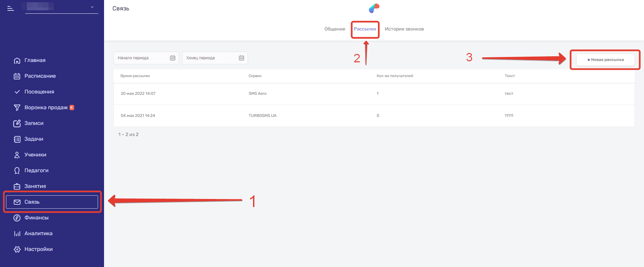Click the Аналитика bar chart icon
The width and height of the screenshot is (644, 267).
click(17, 233)
